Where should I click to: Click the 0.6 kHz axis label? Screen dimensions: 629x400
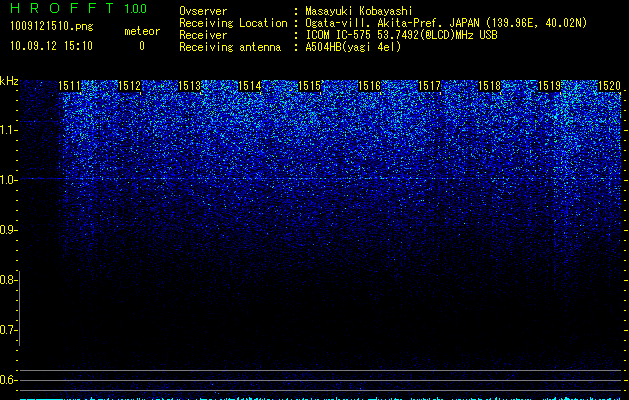point(8,380)
